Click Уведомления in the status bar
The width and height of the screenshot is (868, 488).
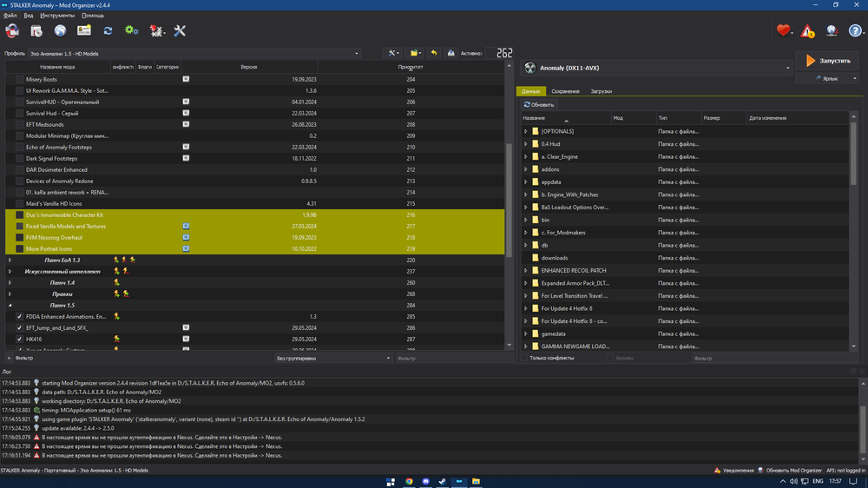point(734,471)
